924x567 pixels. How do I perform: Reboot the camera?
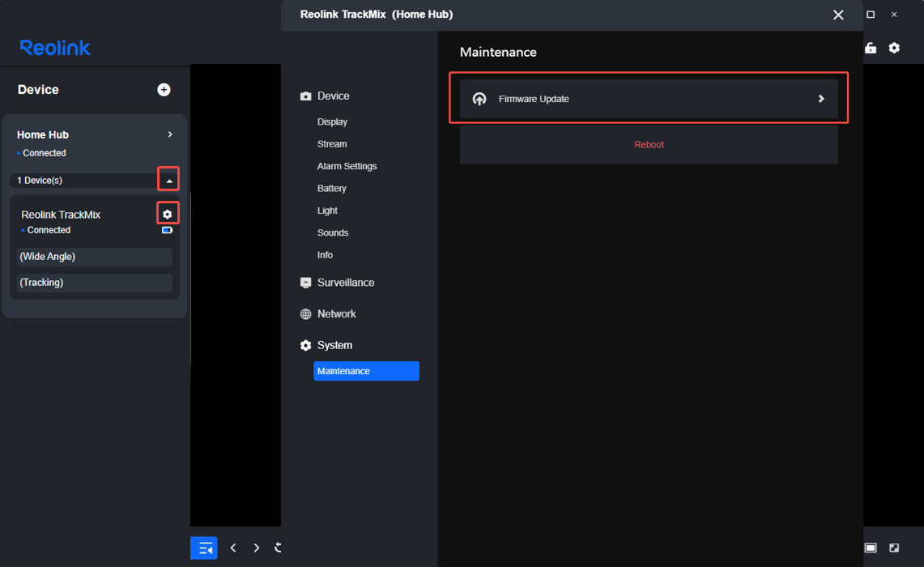[649, 144]
